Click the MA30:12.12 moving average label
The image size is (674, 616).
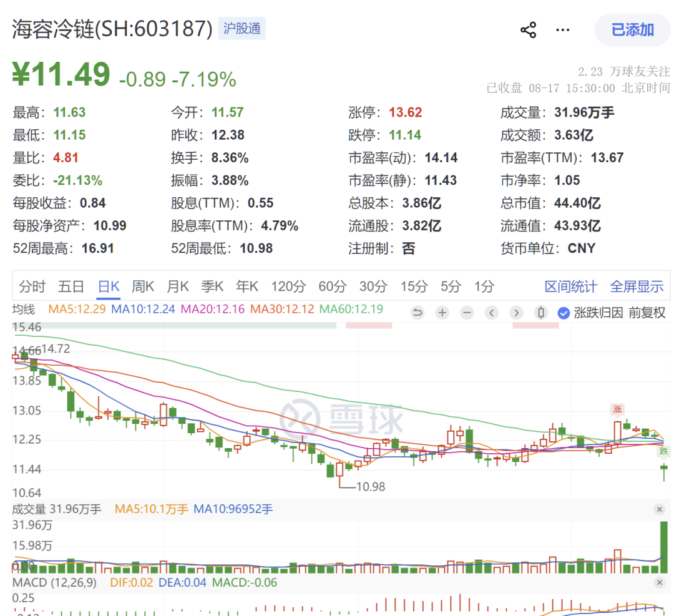tap(282, 309)
